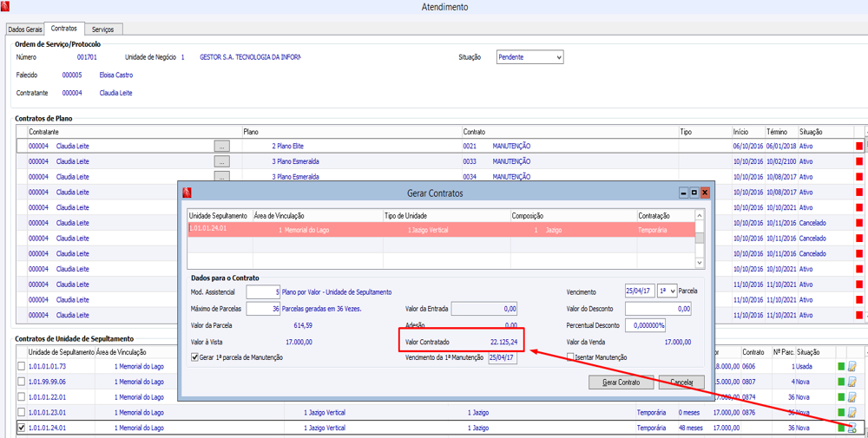Click the Atendimento app icon at top left
Viewport: 868px width, 438px height.
(5, 7)
